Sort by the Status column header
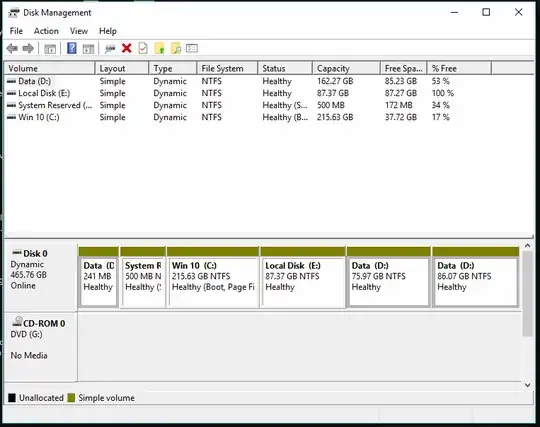540x427 pixels. click(285, 69)
